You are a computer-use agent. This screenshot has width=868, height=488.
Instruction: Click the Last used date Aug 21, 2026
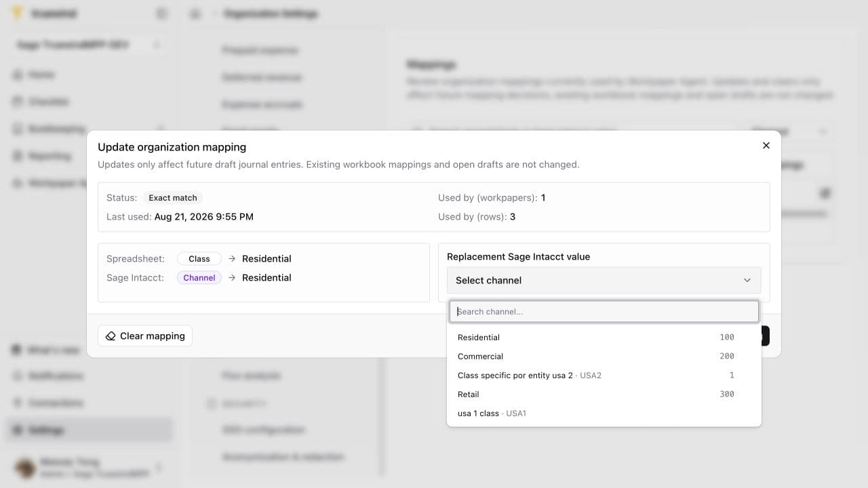pyautogui.click(x=204, y=217)
